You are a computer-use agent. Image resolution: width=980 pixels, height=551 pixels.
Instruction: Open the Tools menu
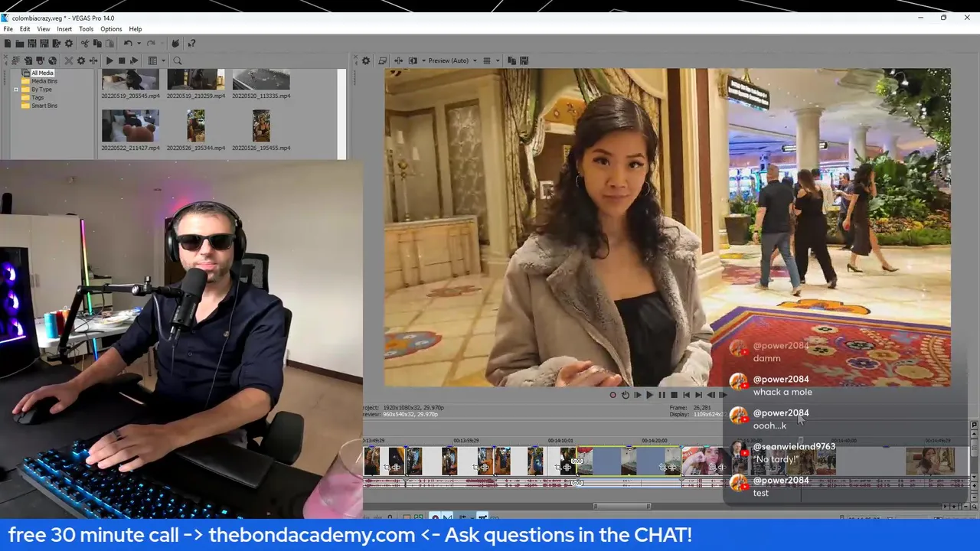86,29
